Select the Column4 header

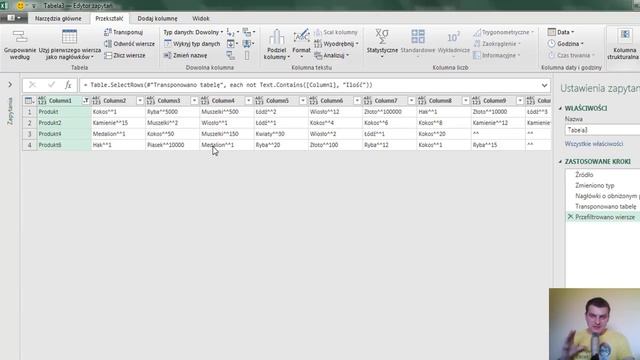point(226,101)
